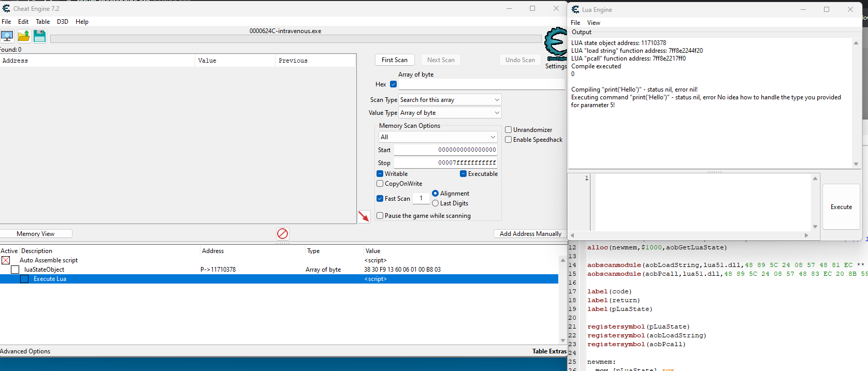The width and height of the screenshot is (868, 371).
Task: Click the Stop address input field
Action: click(446, 163)
